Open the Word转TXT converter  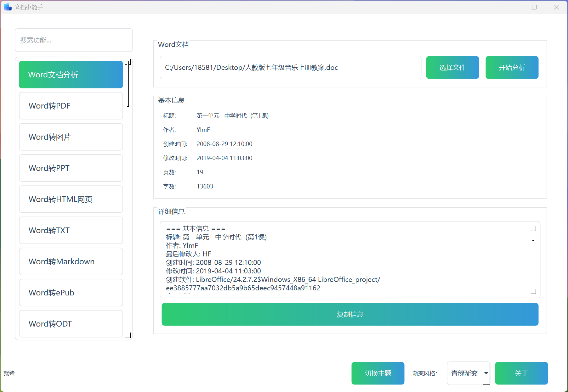[x=71, y=230]
